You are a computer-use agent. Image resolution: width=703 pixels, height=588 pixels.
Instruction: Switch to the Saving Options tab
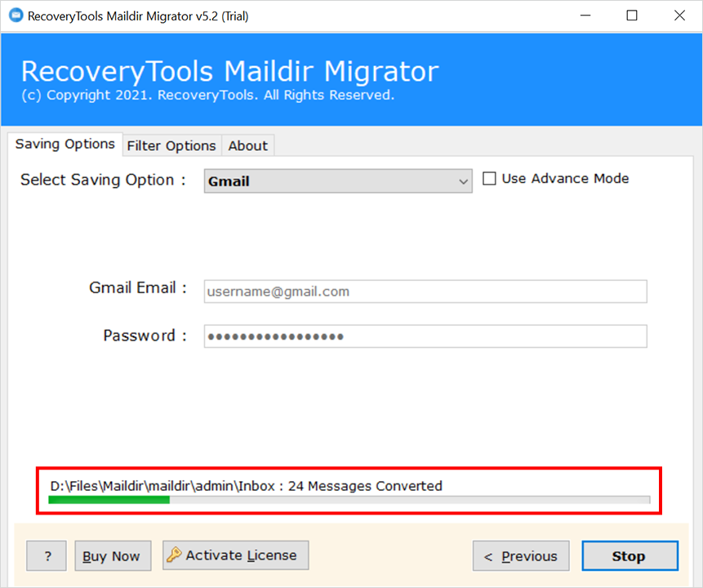pos(65,145)
